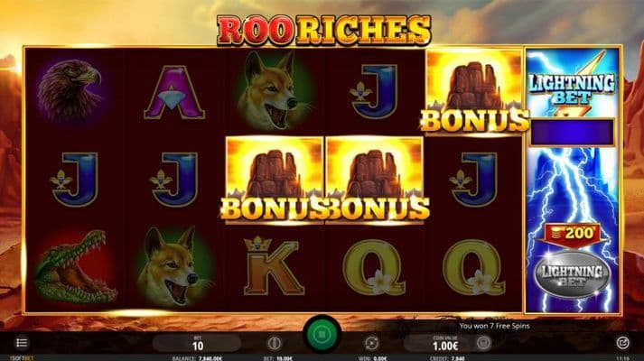Click the K crown symbol in bottom row
644x361 pixels.
coord(272,266)
